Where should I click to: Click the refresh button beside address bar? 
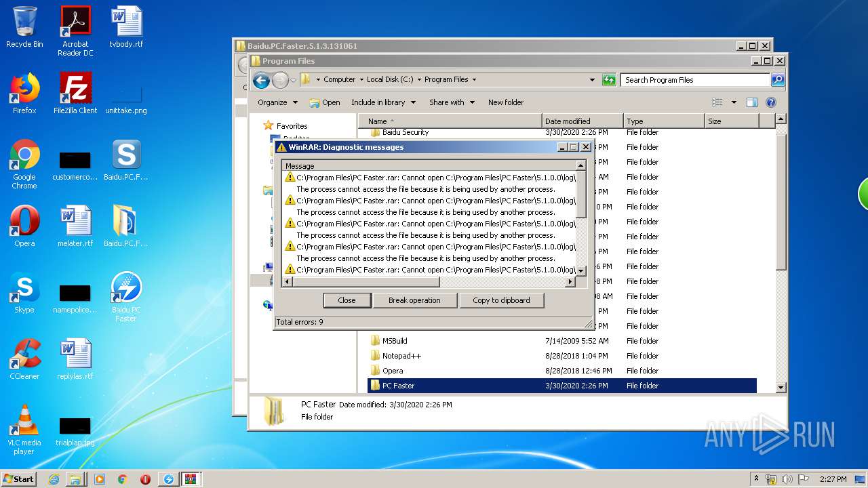(609, 80)
